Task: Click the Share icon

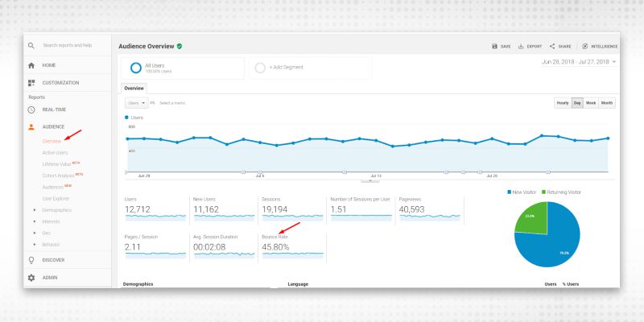Action: point(552,47)
